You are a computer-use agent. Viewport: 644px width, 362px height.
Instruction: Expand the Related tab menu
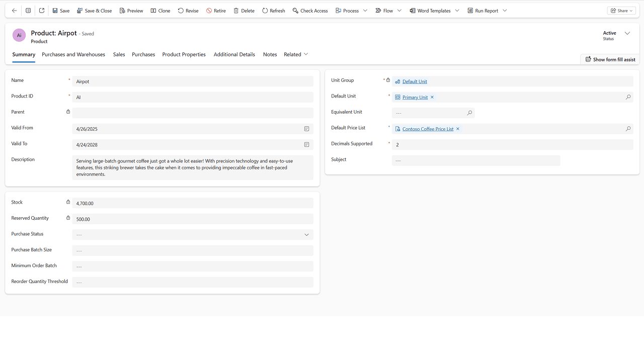pyautogui.click(x=306, y=54)
